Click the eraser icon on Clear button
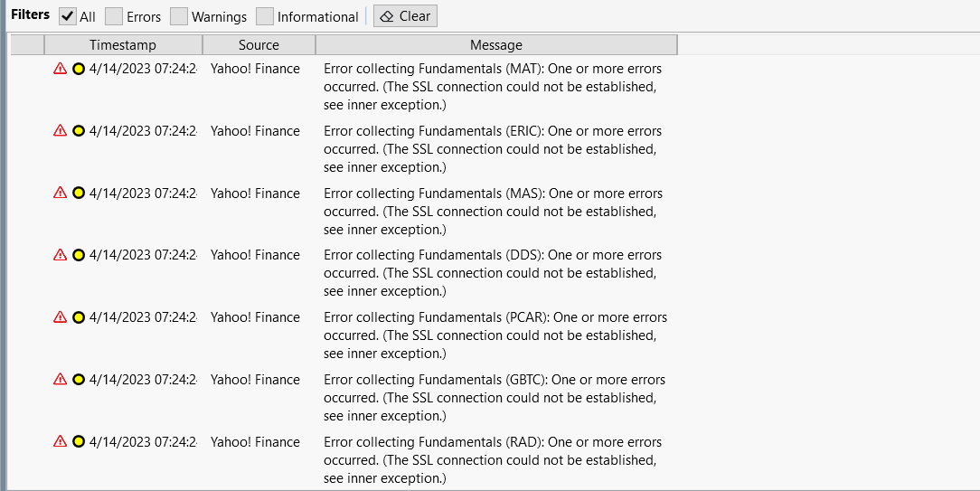 (x=387, y=17)
